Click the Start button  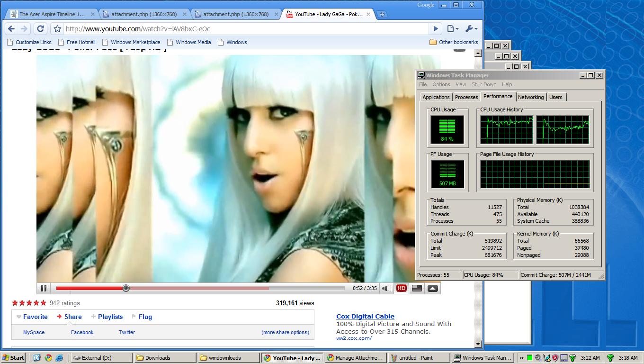pos(14,358)
